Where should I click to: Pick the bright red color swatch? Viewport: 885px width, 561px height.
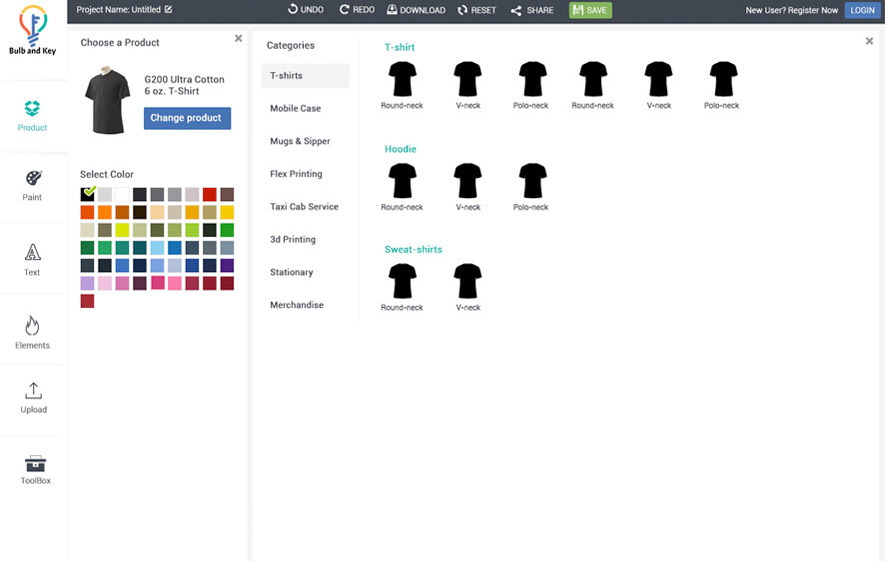(210, 195)
